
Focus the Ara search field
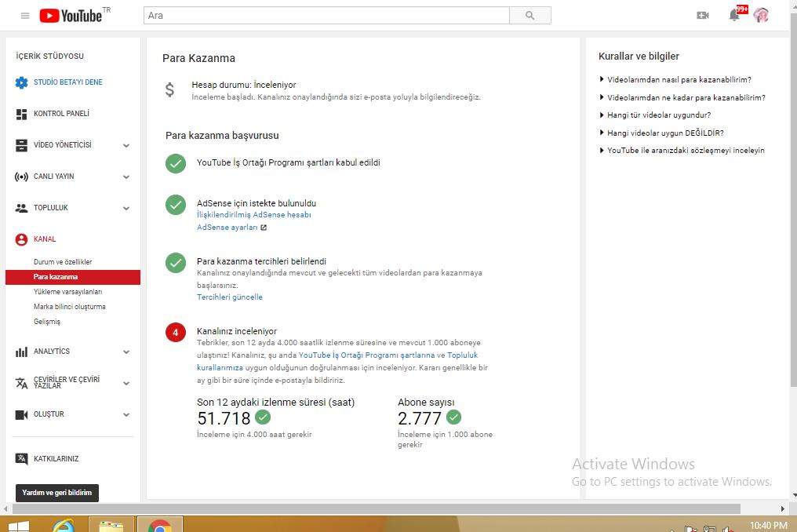326,16
